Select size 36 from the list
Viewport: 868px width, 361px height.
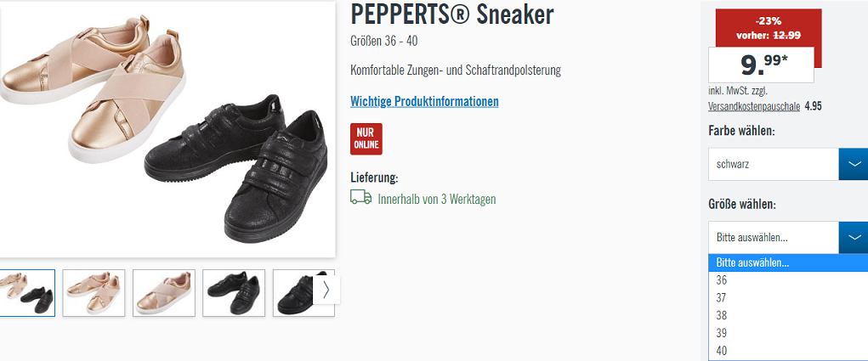click(x=788, y=280)
